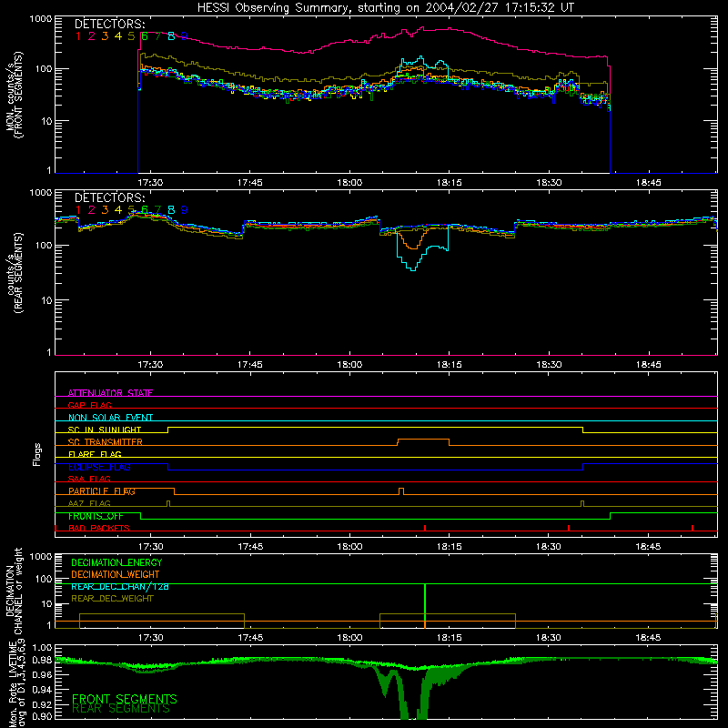The width and height of the screenshot is (728, 728).
Task: Click the REAR SEGMENTS livetime legend text
Action: click(121, 709)
